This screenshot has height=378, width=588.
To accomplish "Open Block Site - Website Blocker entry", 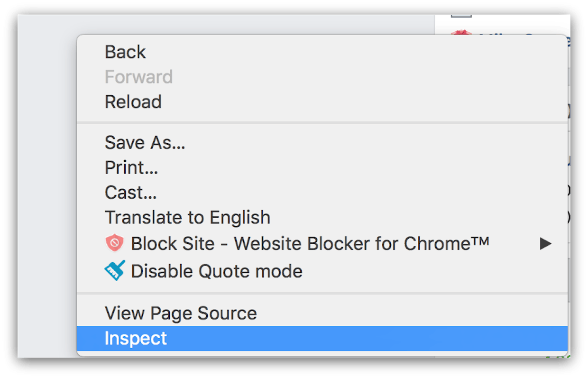I will [322, 244].
